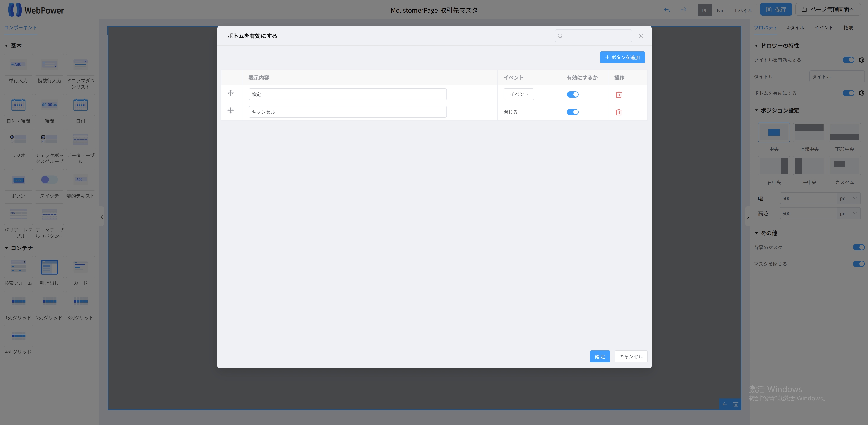Click the drag handle for キャンセル row
The height and width of the screenshot is (425, 868).
[x=230, y=110]
